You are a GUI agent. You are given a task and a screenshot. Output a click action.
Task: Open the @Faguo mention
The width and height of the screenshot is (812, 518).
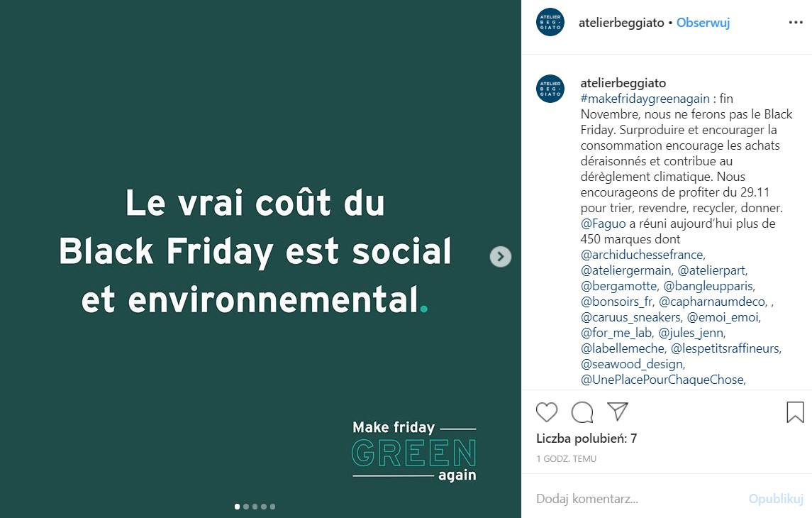click(x=603, y=224)
